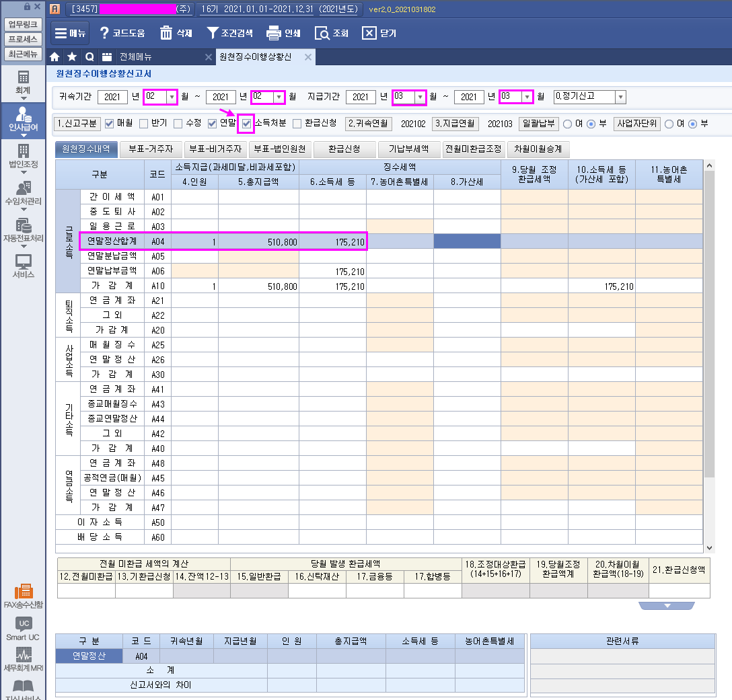Select 여 for 일괄납부
This screenshot has height=700, width=732.
pos(568,124)
